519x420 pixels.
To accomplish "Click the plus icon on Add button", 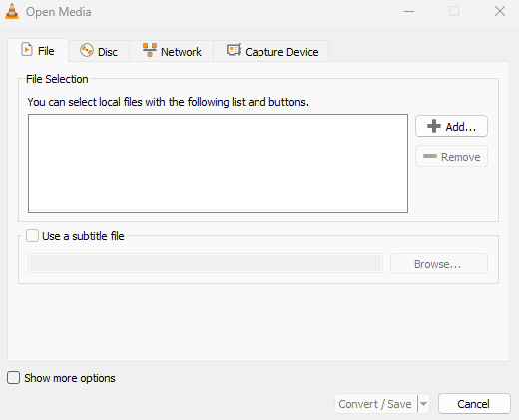I will pos(434,126).
